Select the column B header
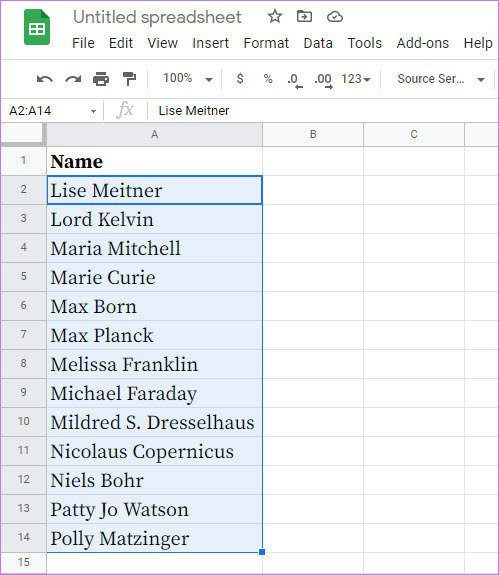 pyautogui.click(x=313, y=134)
